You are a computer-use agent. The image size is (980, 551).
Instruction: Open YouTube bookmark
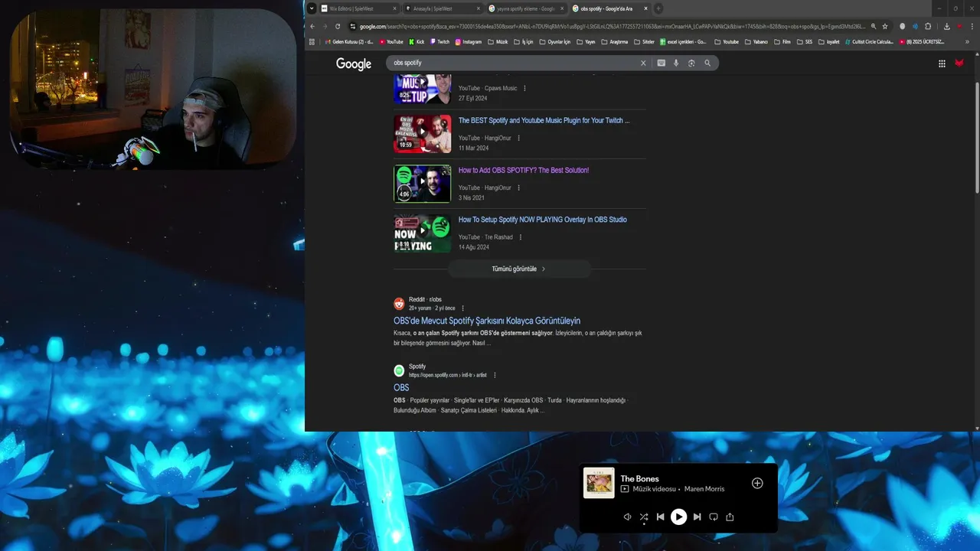click(x=391, y=42)
